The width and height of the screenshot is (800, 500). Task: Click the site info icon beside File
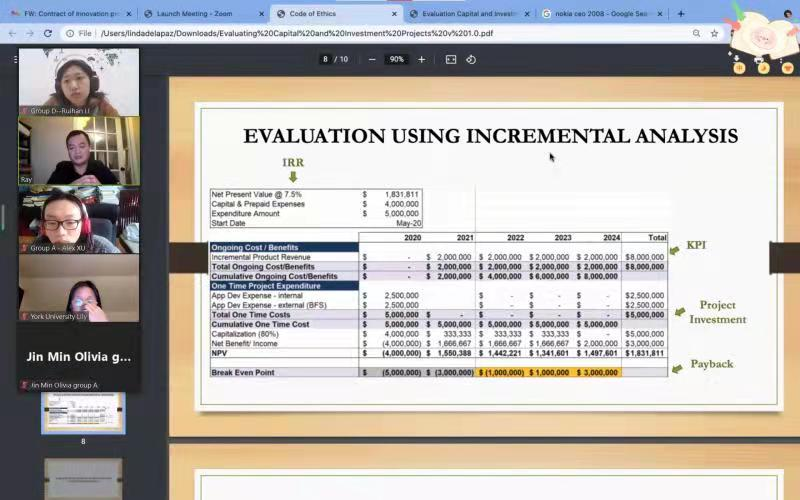pyautogui.click(x=69, y=33)
